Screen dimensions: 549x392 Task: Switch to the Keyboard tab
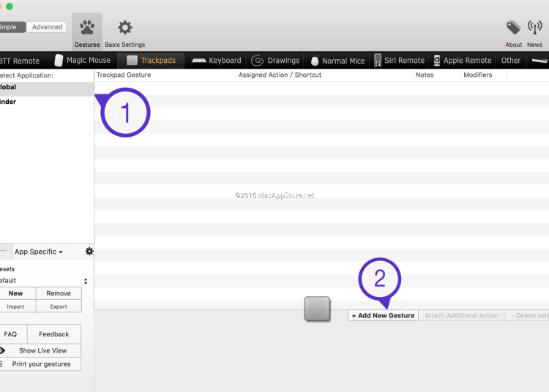pos(217,61)
